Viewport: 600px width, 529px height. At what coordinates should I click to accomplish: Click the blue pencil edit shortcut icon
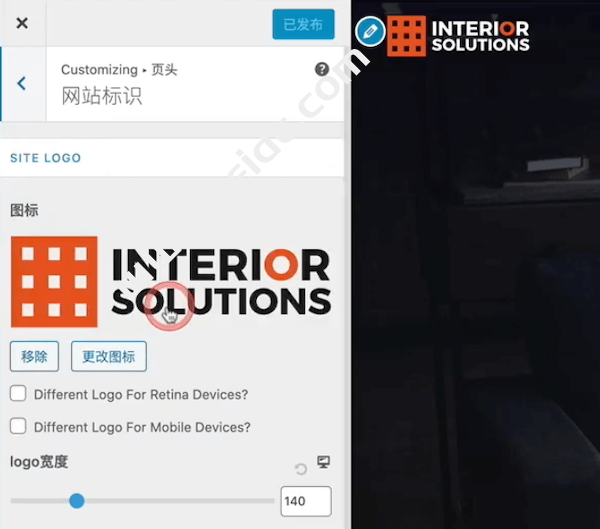[x=370, y=31]
